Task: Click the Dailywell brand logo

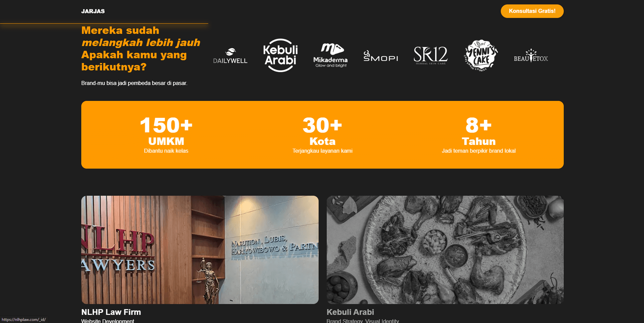Action: tap(230, 56)
